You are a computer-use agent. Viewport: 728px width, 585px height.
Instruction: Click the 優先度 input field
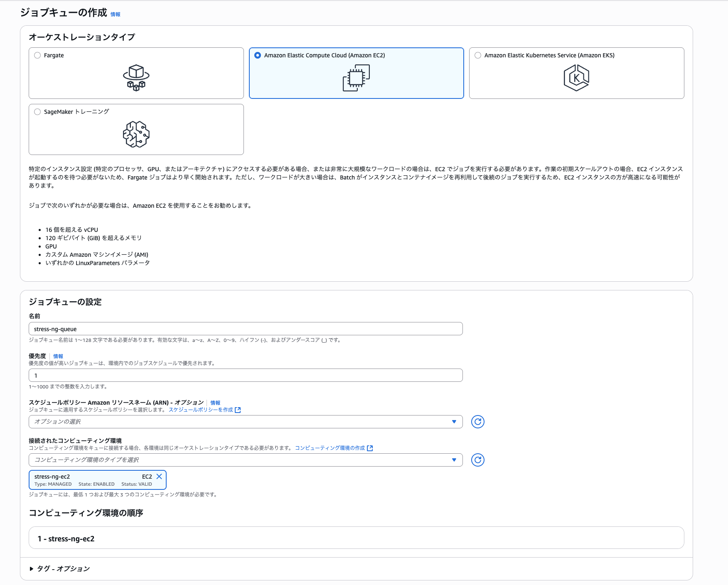pos(246,375)
